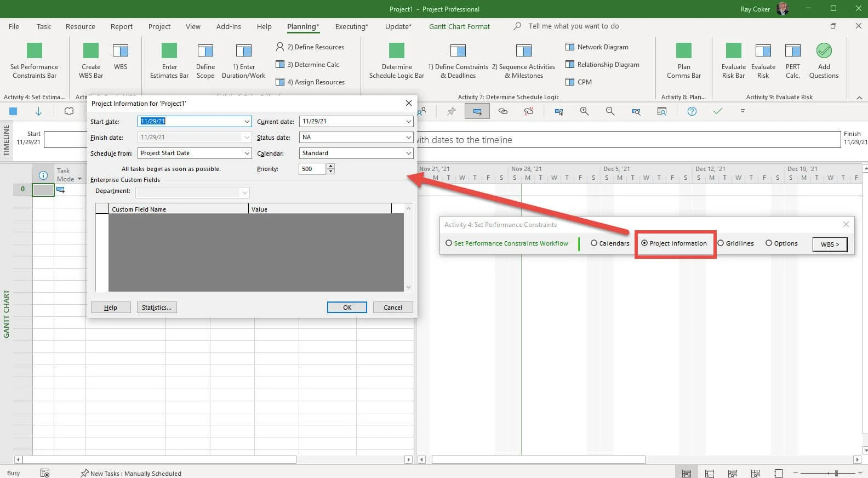Select the Calendars radio button

pyautogui.click(x=594, y=243)
